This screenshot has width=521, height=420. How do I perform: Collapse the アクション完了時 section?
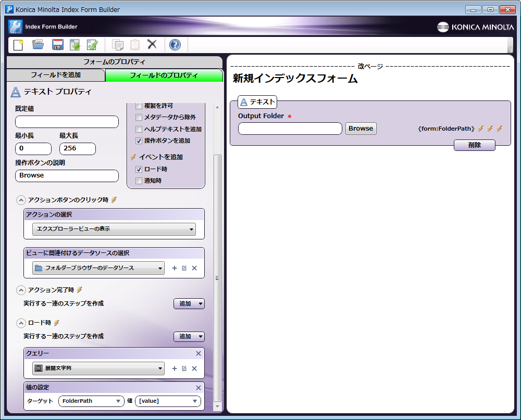coord(21,290)
